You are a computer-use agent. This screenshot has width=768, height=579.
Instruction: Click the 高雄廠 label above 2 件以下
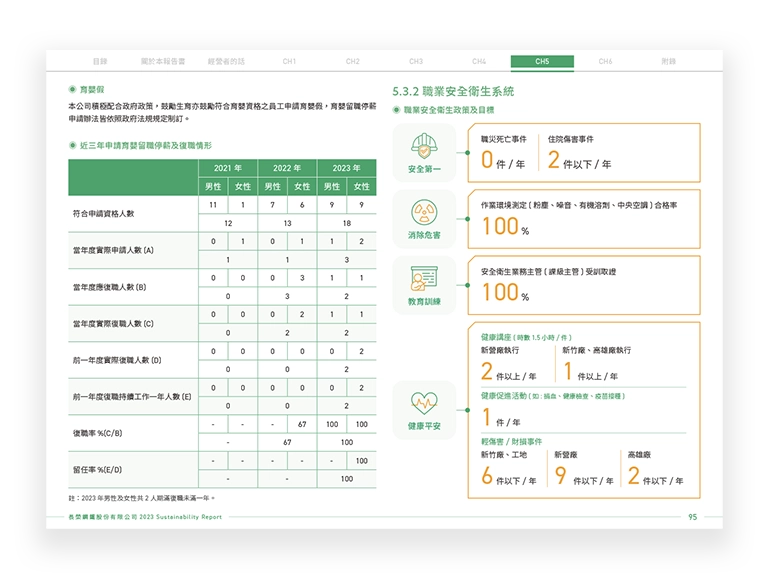pos(639,455)
